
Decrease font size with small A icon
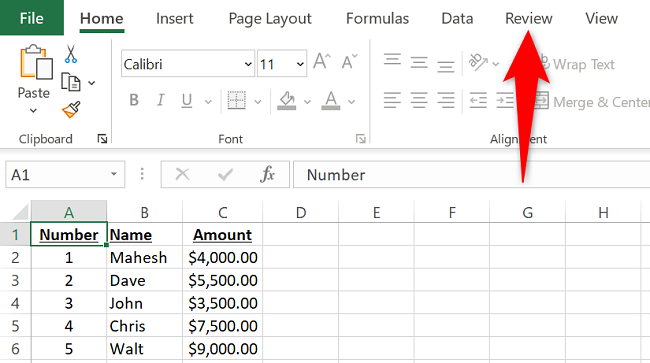tap(349, 61)
